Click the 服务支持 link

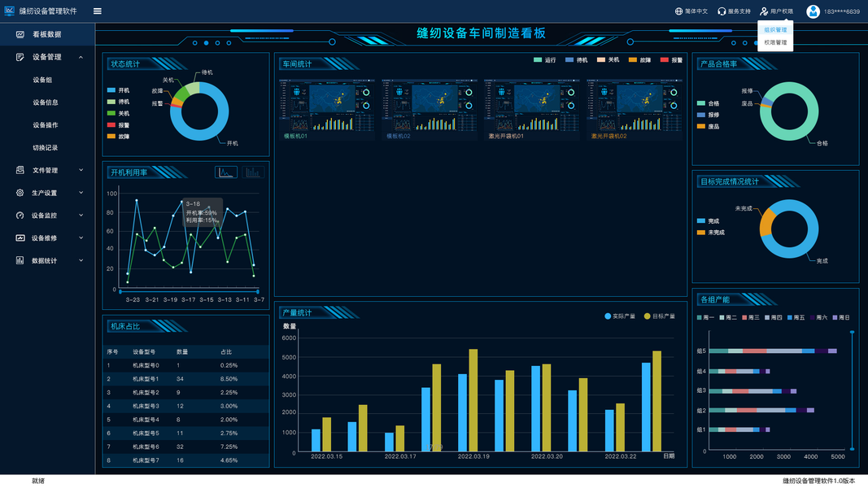click(739, 11)
